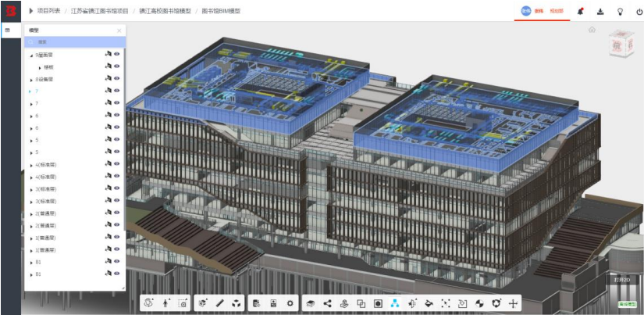Image resolution: width=644 pixels, height=315 pixels.
Task: Activate the explode model tool
Action: click(237, 303)
